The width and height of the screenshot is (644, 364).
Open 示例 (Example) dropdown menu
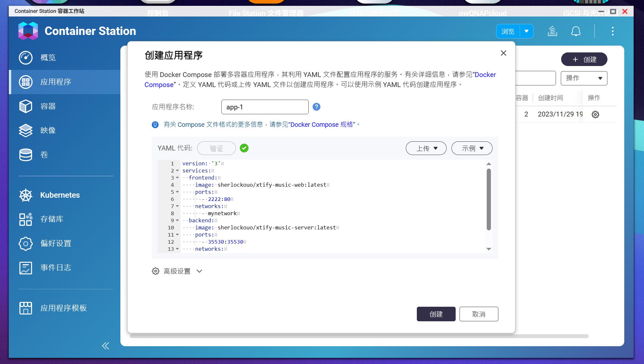coord(472,148)
